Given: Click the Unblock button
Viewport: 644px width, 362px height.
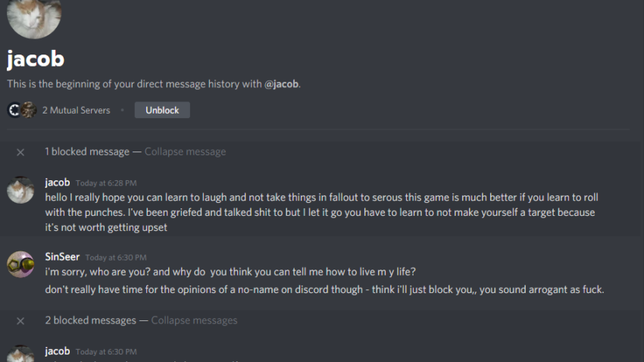Looking at the screenshot, I should (x=162, y=110).
